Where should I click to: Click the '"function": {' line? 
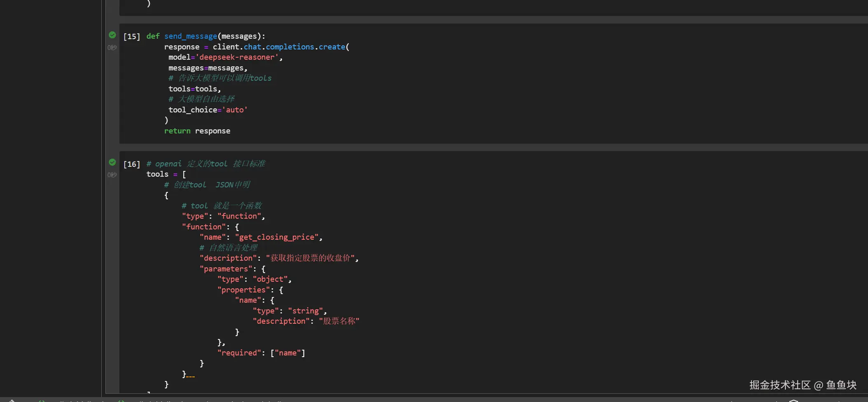pyautogui.click(x=210, y=227)
